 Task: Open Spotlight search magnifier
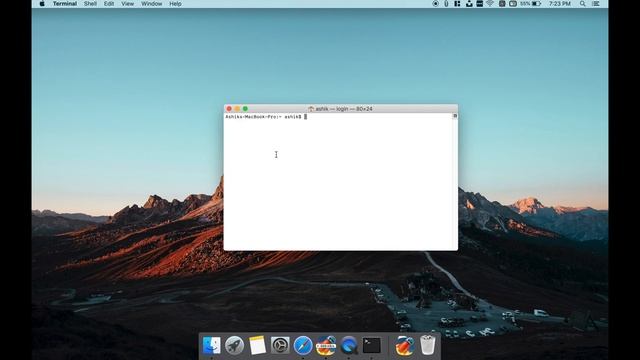(582, 4)
